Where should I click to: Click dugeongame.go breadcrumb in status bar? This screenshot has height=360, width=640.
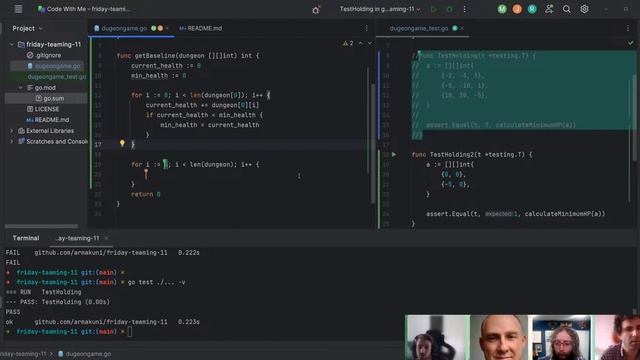click(x=84, y=354)
